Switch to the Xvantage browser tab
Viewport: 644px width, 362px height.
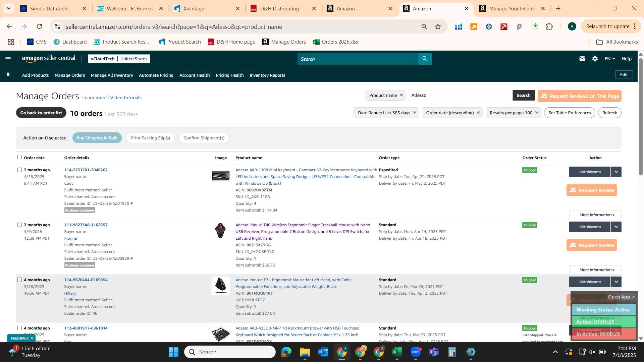click(x=207, y=8)
